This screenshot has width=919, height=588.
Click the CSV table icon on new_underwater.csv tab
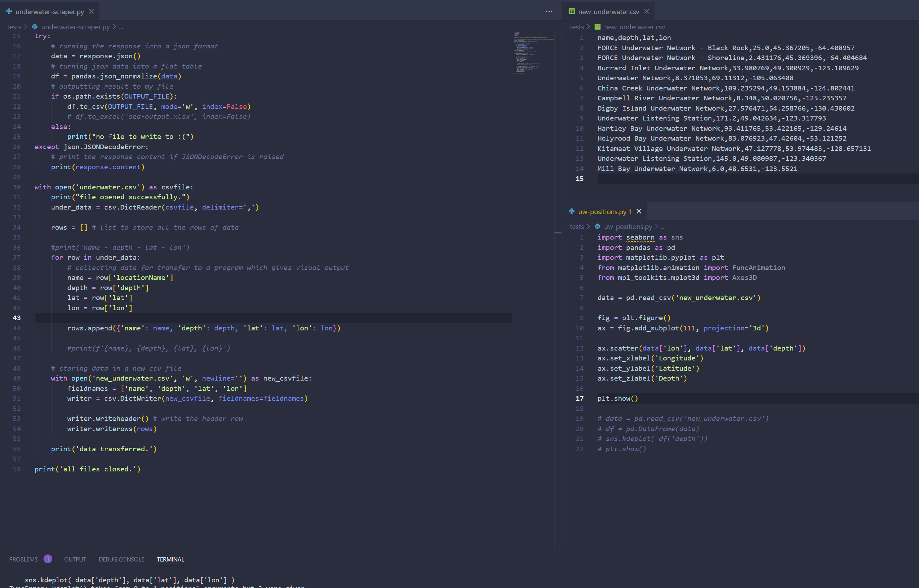coord(571,11)
